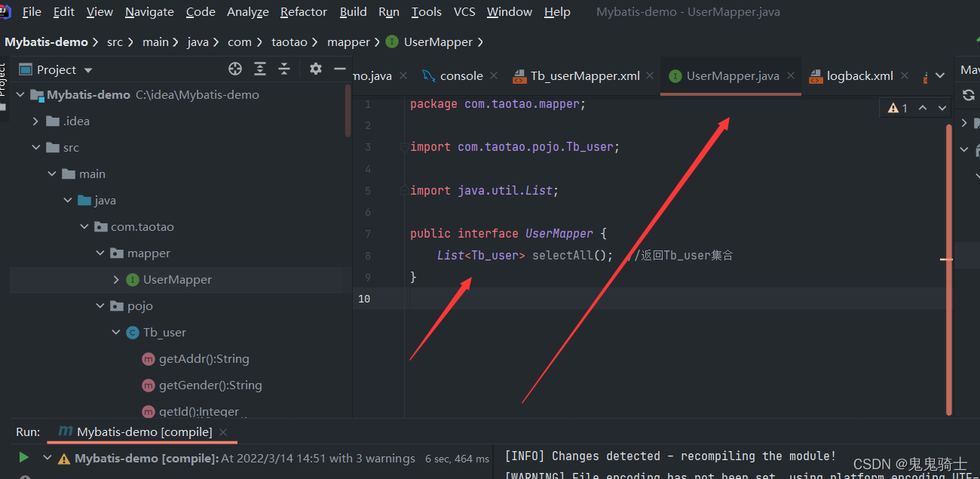This screenshot has height=479, width=980.
Task: Click taotao breadcrumb
Action: click(x=289, y=42)
